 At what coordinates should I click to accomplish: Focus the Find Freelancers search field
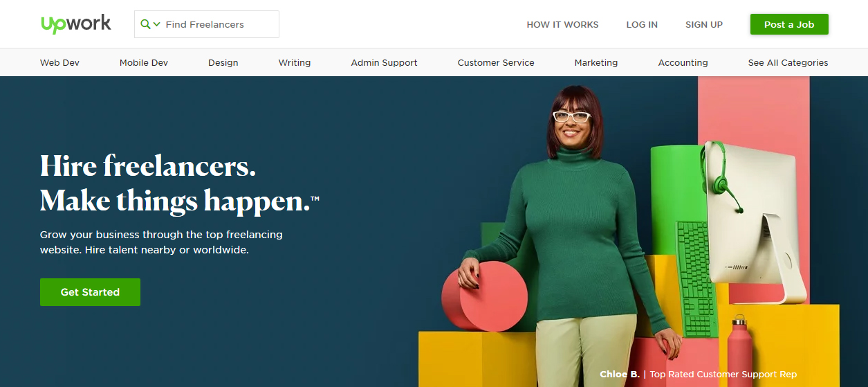tap(207, 24)
